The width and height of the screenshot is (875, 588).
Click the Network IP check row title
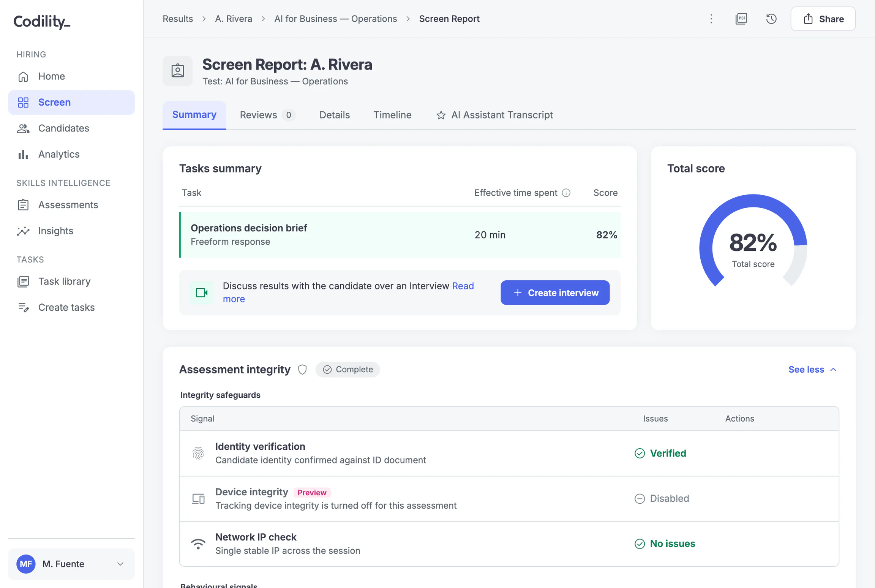[x=256, y=537]
